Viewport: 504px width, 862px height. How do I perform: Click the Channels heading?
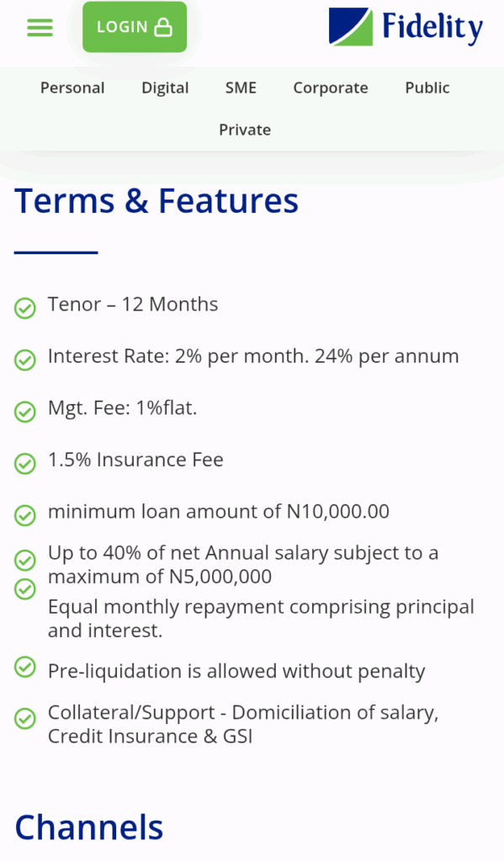[88, 827]
